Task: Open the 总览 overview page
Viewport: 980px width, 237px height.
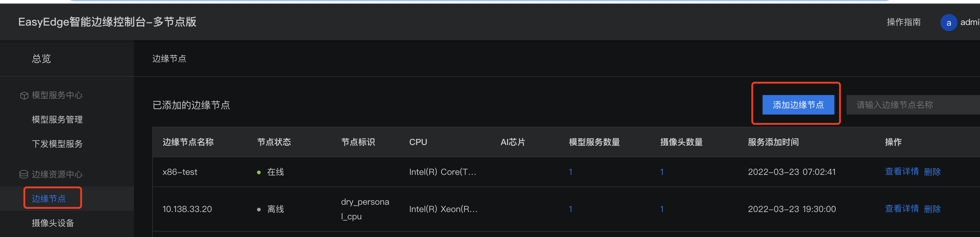Action: point(41,58)
